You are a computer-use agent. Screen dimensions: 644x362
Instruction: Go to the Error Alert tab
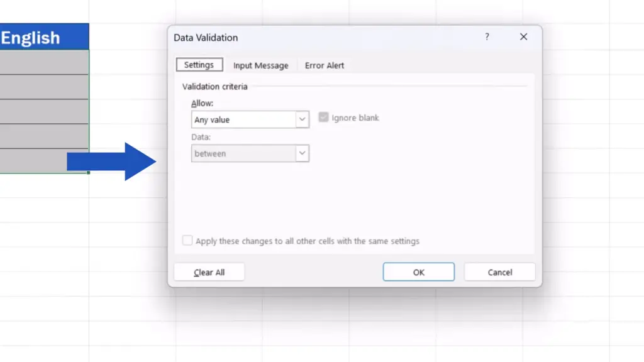[325, 65]
